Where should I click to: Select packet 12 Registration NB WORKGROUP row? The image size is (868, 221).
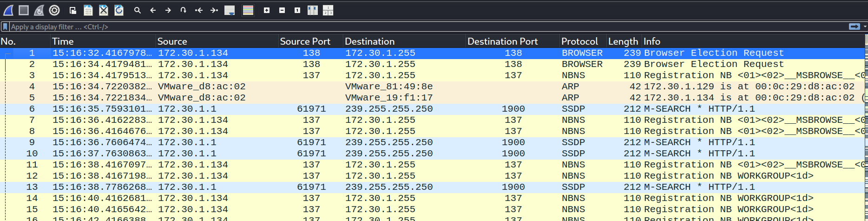tap(432, 176)
